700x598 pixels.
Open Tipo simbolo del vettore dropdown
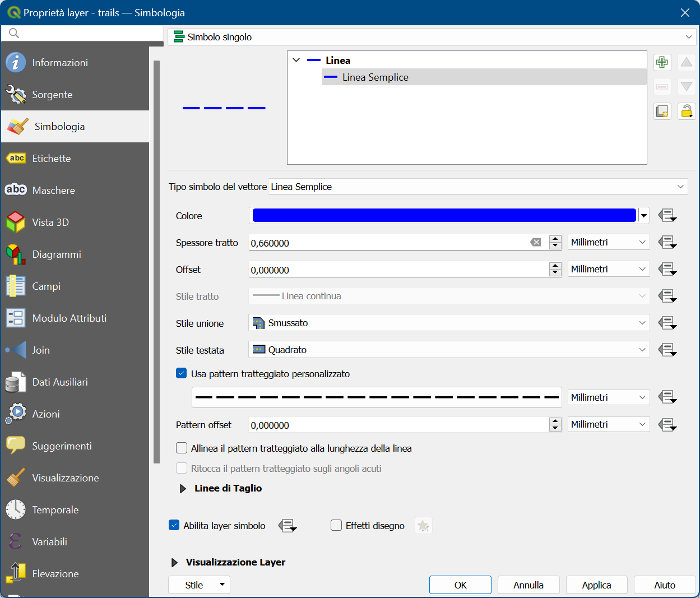[478, 187]
